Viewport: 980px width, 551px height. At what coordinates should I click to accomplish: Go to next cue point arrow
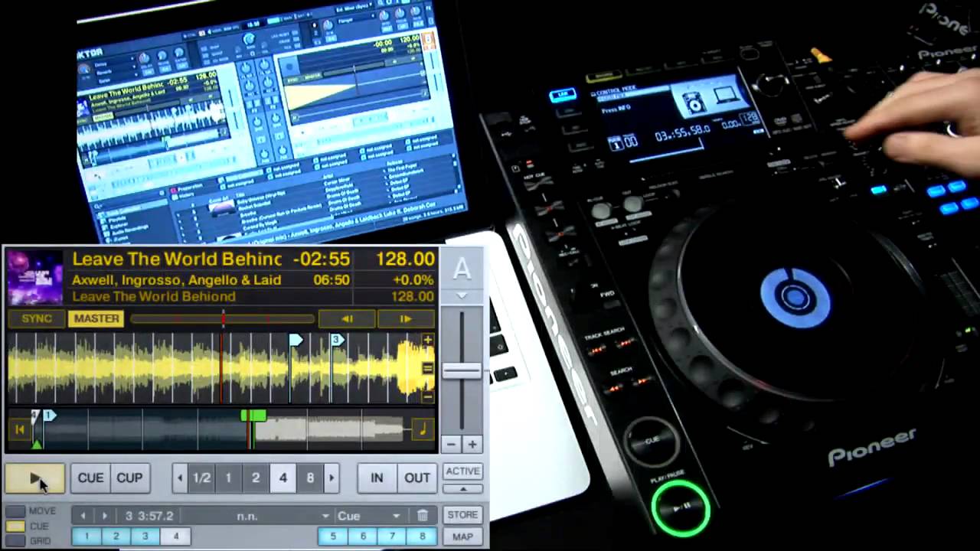click(x=105, y=516)
